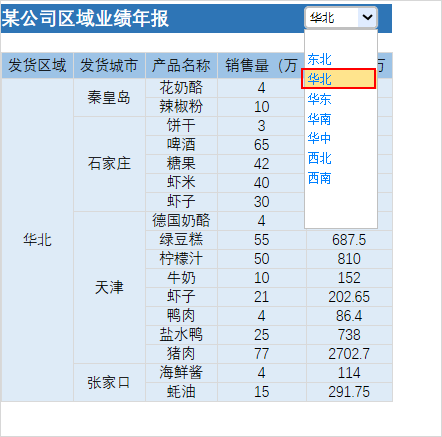Select the 秦皇岛 city cell
Viewport: 442px width, 437px height.
pos(109,97)
